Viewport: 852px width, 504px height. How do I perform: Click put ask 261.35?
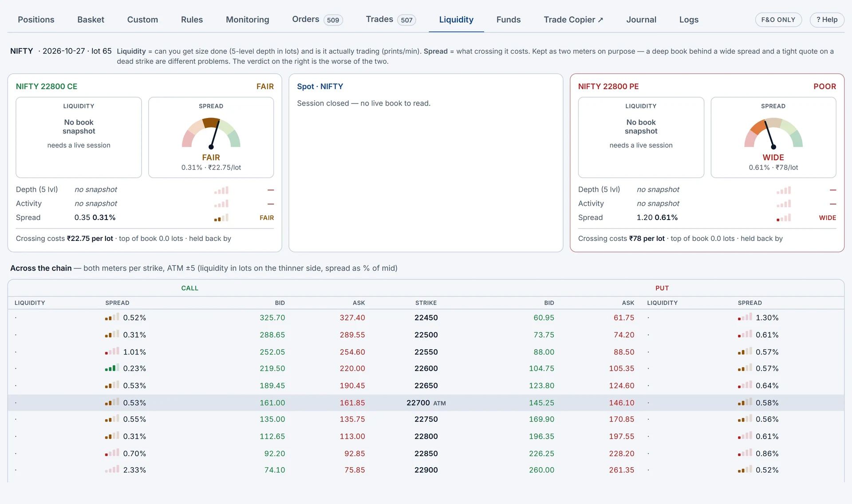click(621, 470)
